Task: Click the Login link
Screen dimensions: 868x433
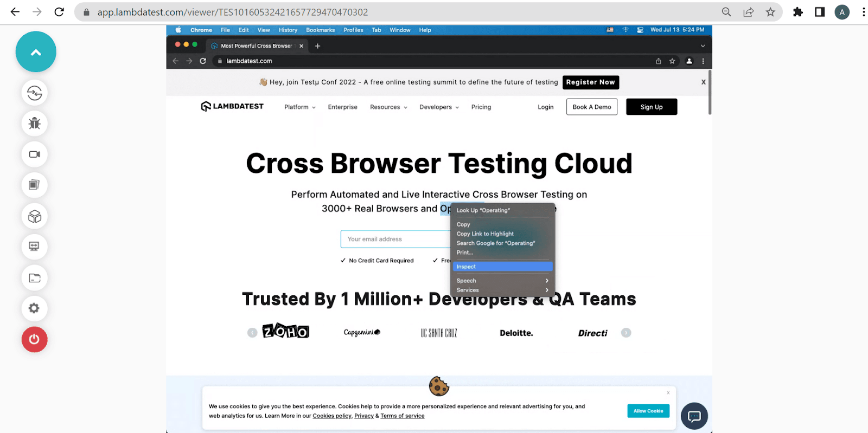Action: 546,107
